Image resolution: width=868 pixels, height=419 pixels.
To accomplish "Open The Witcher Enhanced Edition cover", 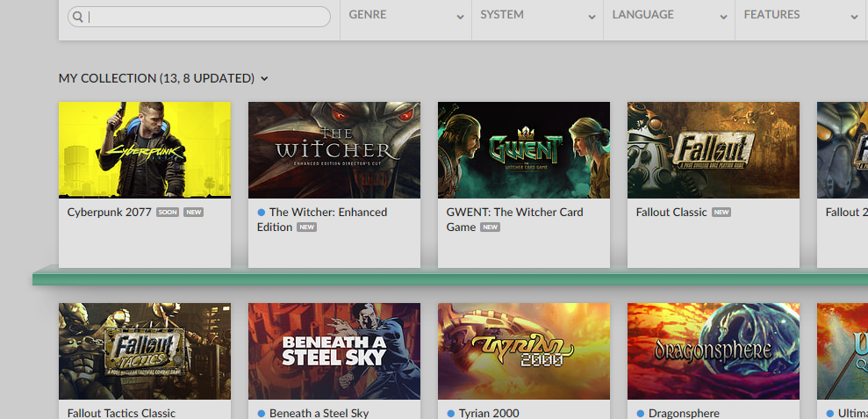I will 334,150.
